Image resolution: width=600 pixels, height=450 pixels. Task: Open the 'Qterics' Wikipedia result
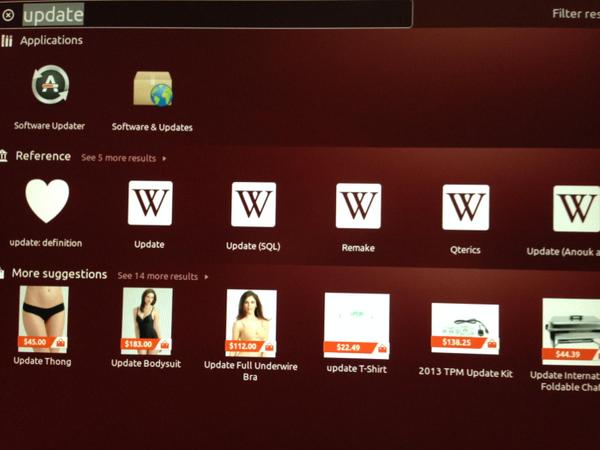[465, 208]
